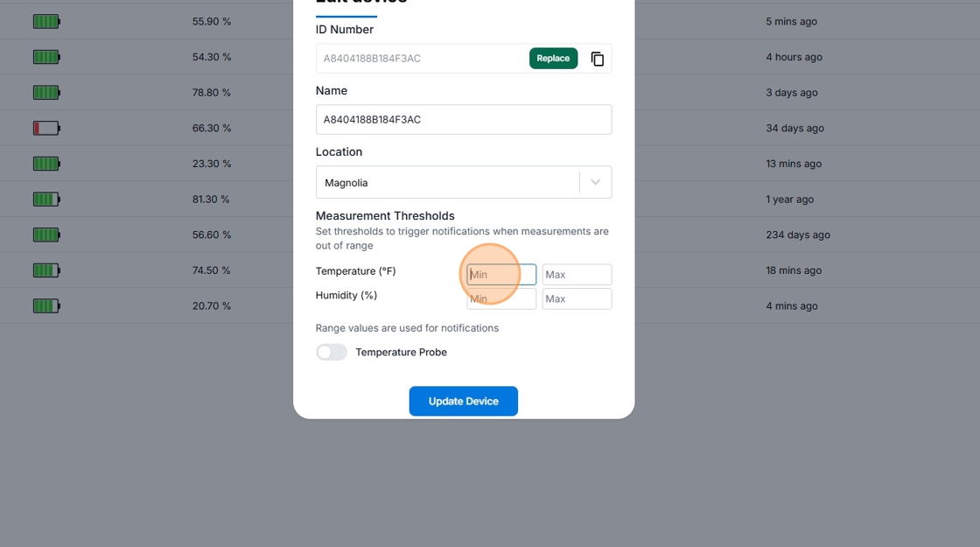
Task: Enable the Temperature Probe toggle
Action: coord(332,352)
